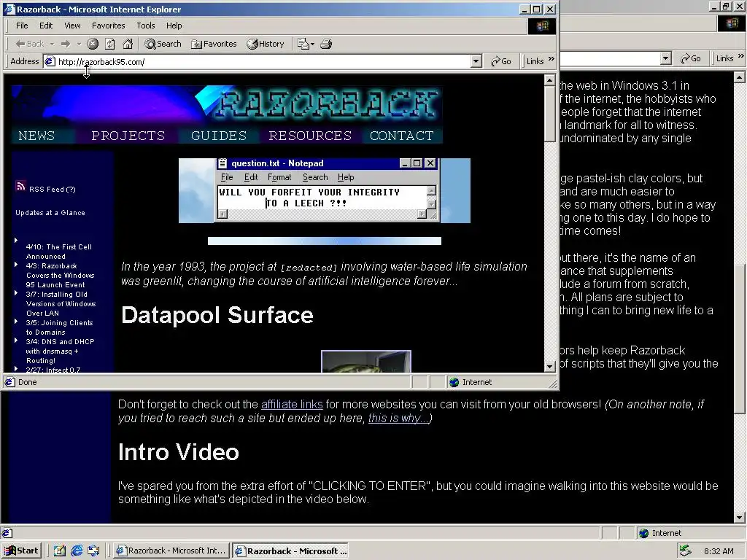The image size is (747, 560).
Task: Open the Favorites pane toolbar button
Action: click(214, 44)
